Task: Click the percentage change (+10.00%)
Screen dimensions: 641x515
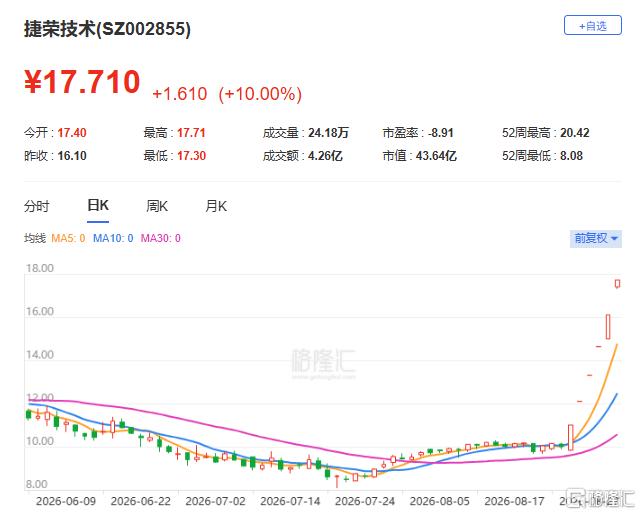Action: point(260,94)
